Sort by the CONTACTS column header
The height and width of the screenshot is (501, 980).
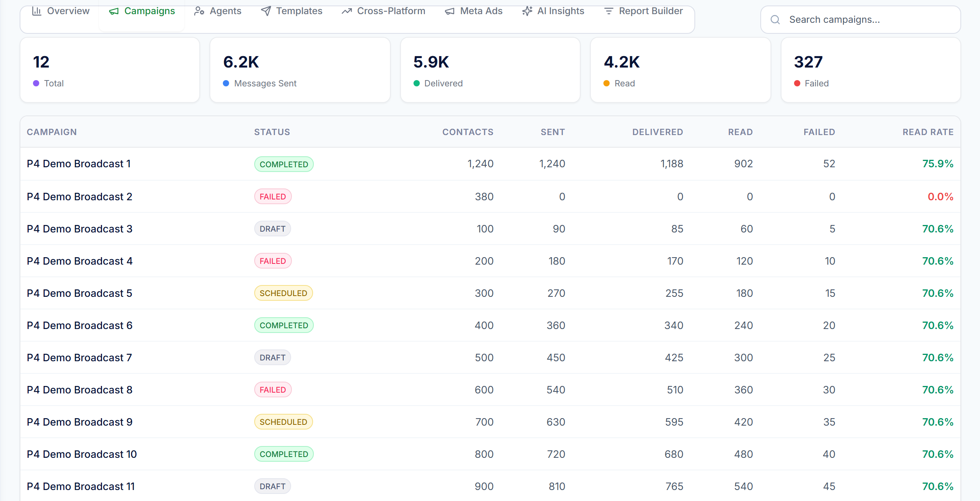coord(468,132)
